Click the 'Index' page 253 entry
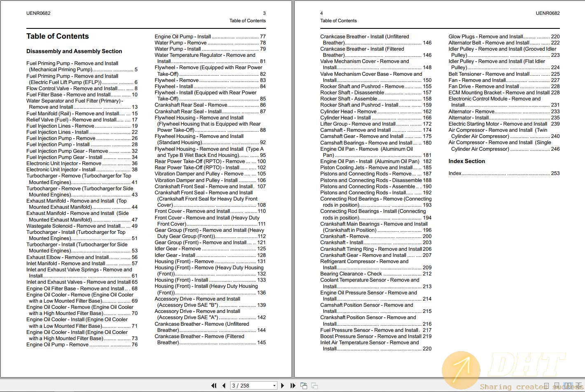 [x=504, y=173]
